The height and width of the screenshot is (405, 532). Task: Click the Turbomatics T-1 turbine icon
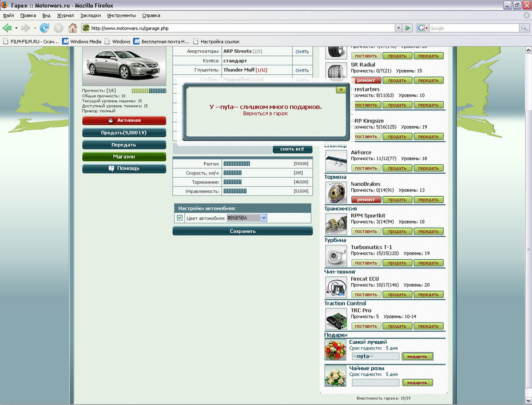tap(336, 255)
